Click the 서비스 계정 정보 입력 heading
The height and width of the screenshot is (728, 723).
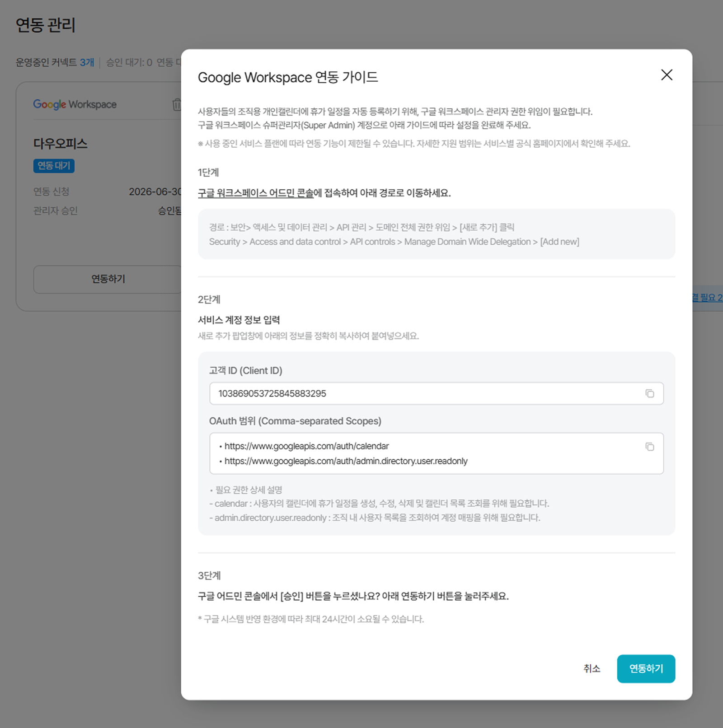pyautogui.click(x=239, y=320)
